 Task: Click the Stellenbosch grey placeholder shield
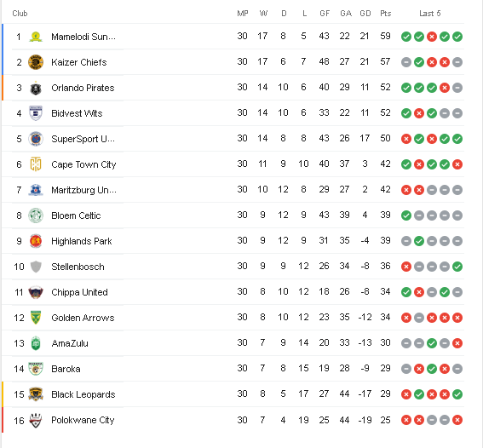pyautogui.click(x=36, y=267)
